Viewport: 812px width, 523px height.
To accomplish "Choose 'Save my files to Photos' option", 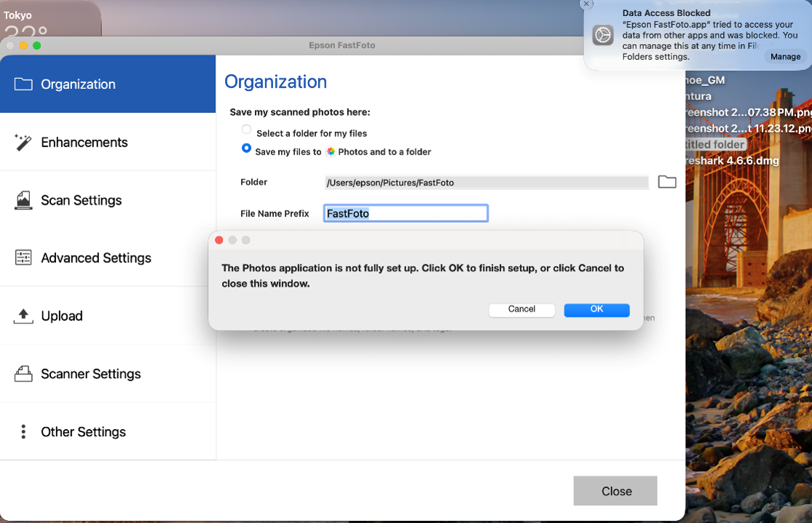I will [246, 148].
